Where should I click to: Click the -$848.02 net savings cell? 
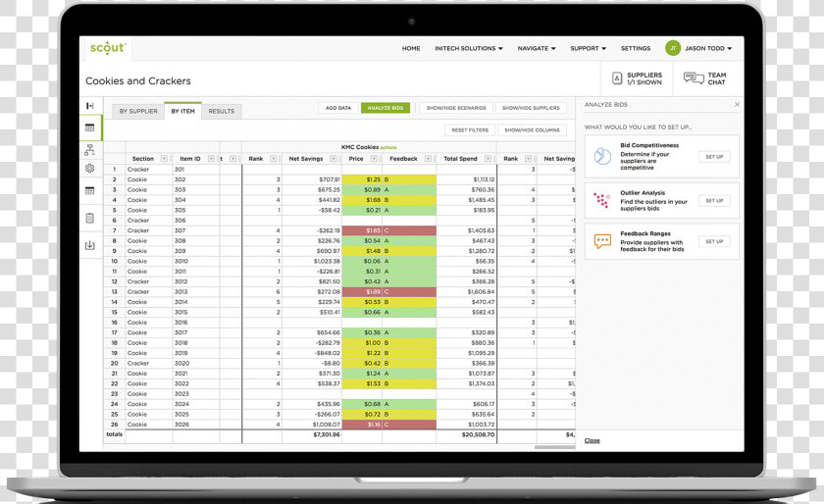tap(312, 353)
